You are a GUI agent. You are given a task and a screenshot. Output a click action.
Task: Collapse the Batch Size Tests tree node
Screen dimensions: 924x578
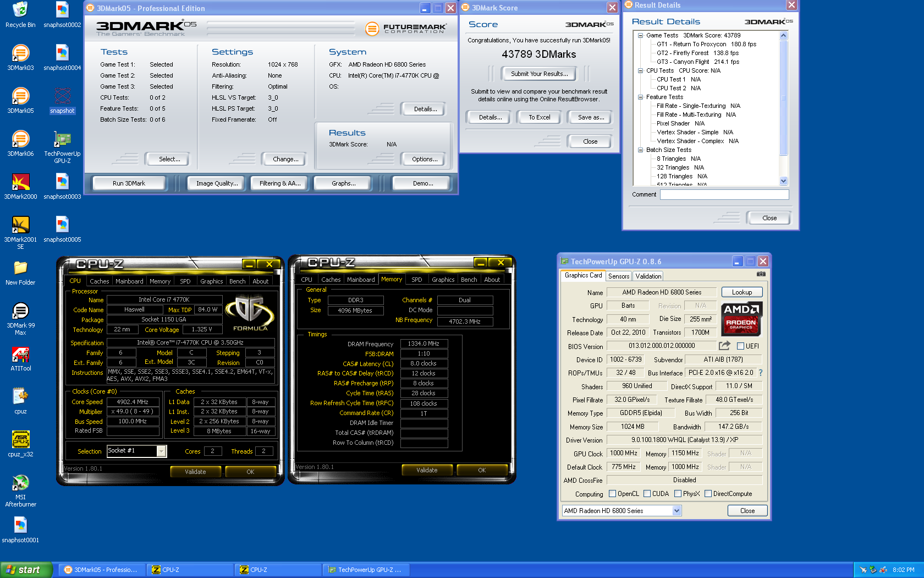pos(641,150)
